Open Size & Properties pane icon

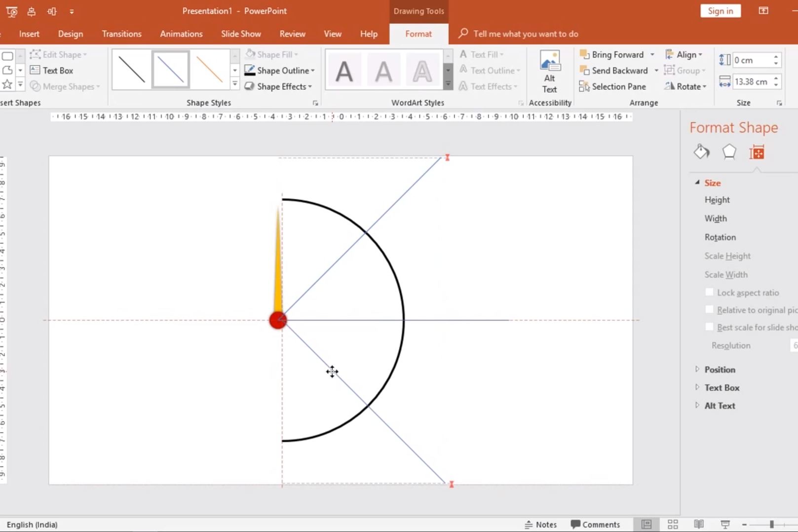(x=757, y=152)
